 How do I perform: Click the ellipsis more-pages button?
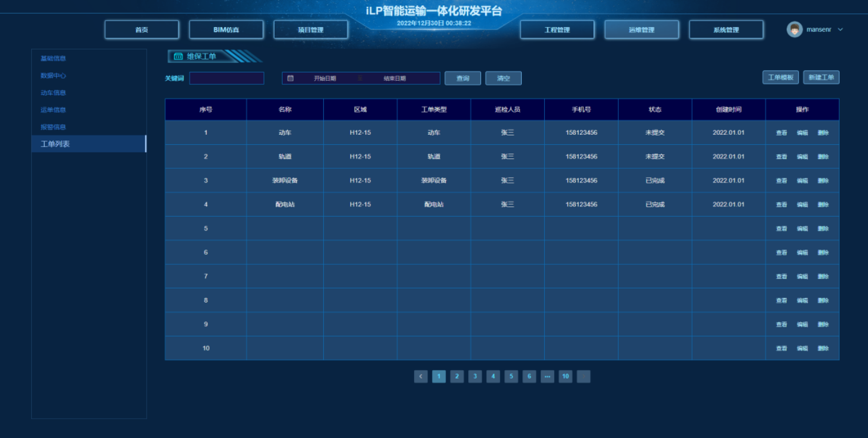[x=547, y=377]
